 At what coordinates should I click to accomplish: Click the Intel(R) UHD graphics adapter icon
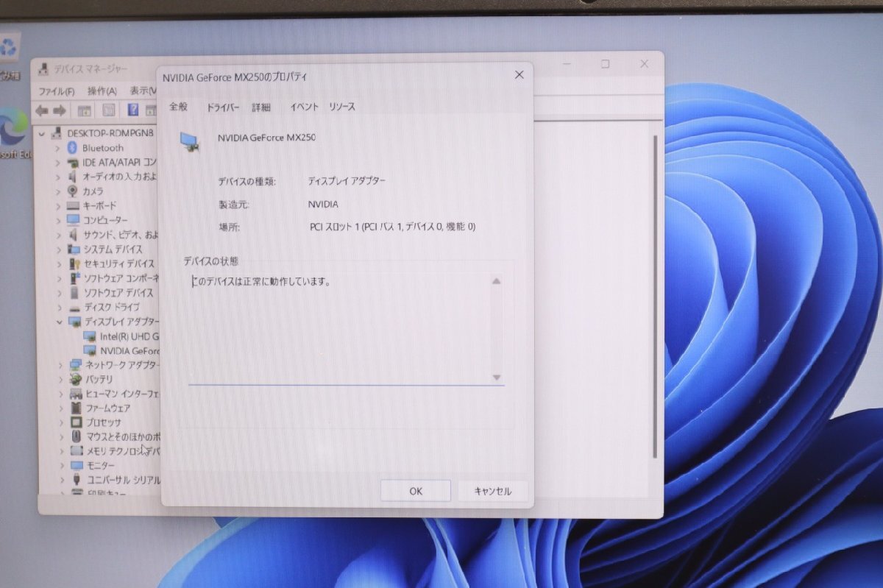click(91, 336)
